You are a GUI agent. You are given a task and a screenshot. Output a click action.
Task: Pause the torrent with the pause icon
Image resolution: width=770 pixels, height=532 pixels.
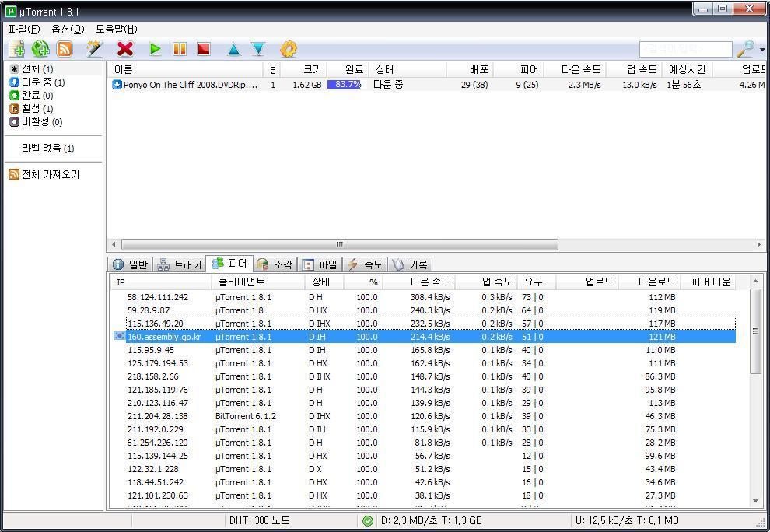click(180, 49)
